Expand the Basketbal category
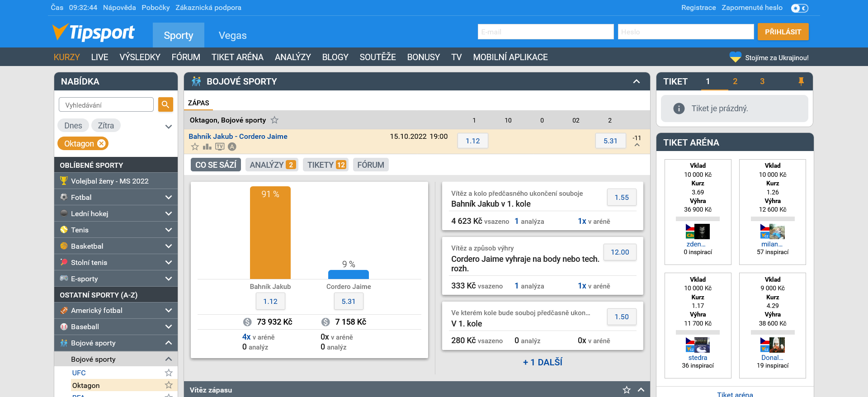 (x=169, y=246)
